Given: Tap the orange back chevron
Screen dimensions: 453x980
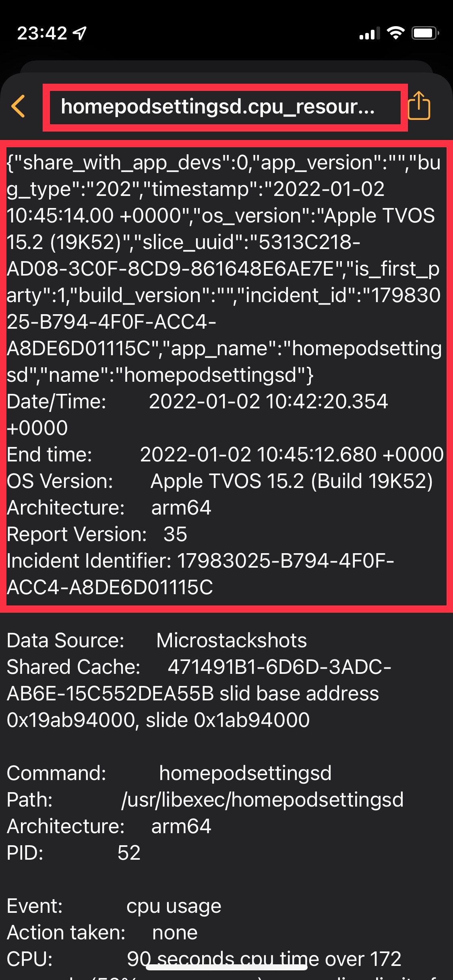Looking at the screenshot, I should (x=19, y=107).
